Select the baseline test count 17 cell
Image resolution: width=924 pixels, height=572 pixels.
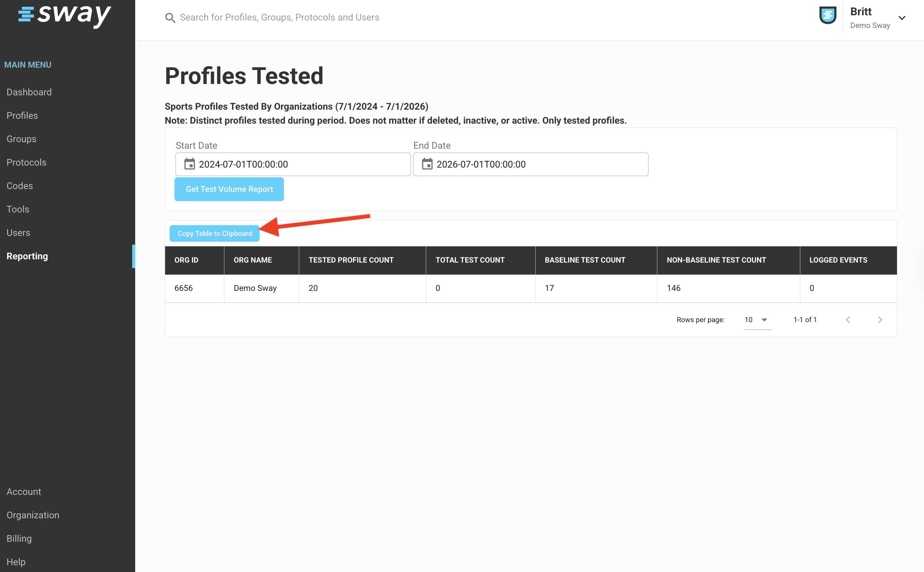(596, 288)
